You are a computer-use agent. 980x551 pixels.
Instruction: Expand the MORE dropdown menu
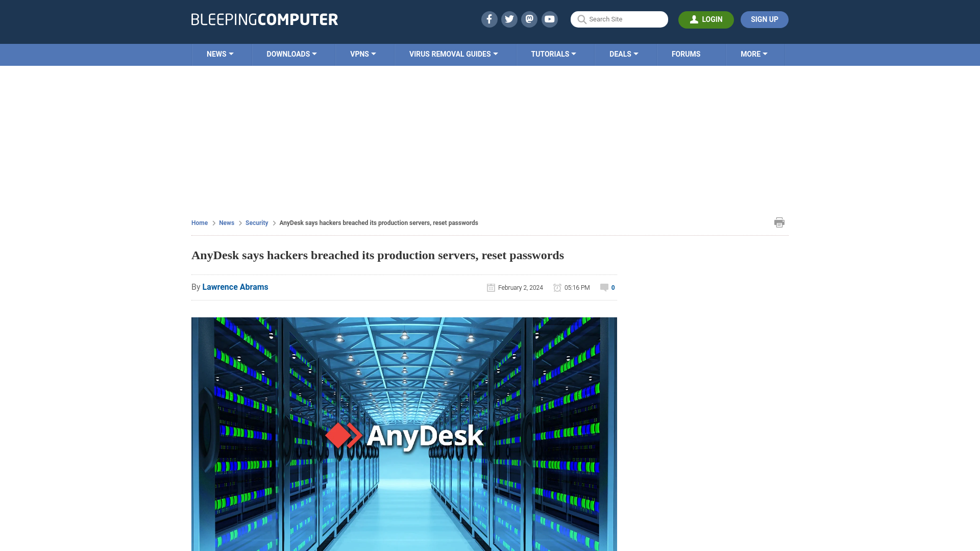754,55
